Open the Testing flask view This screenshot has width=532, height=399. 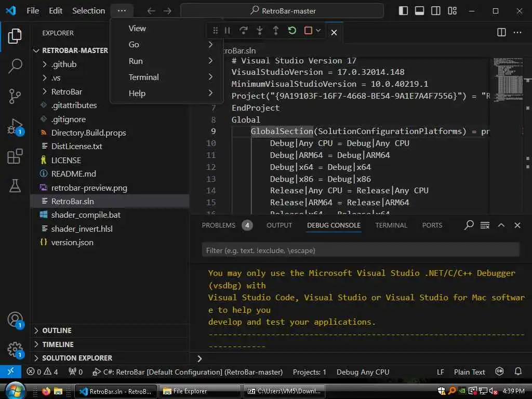tap(15, 186)
